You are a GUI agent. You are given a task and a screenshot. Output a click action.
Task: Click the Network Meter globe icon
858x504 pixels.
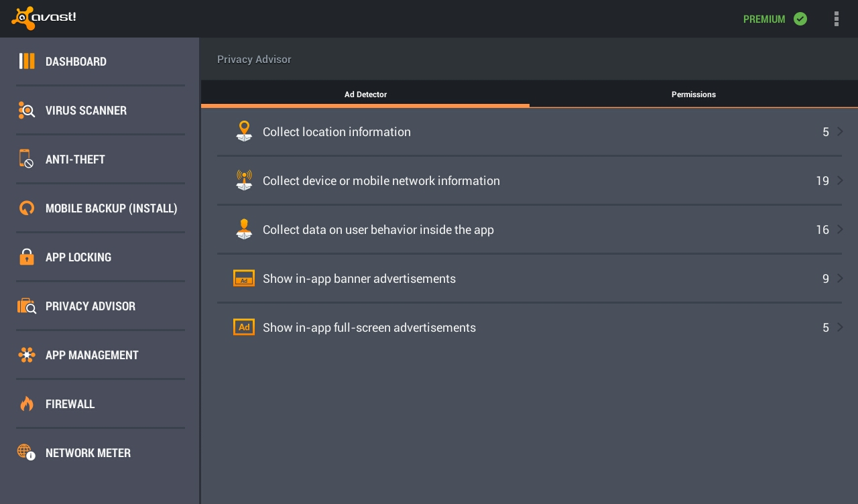[x=26, y=452]
